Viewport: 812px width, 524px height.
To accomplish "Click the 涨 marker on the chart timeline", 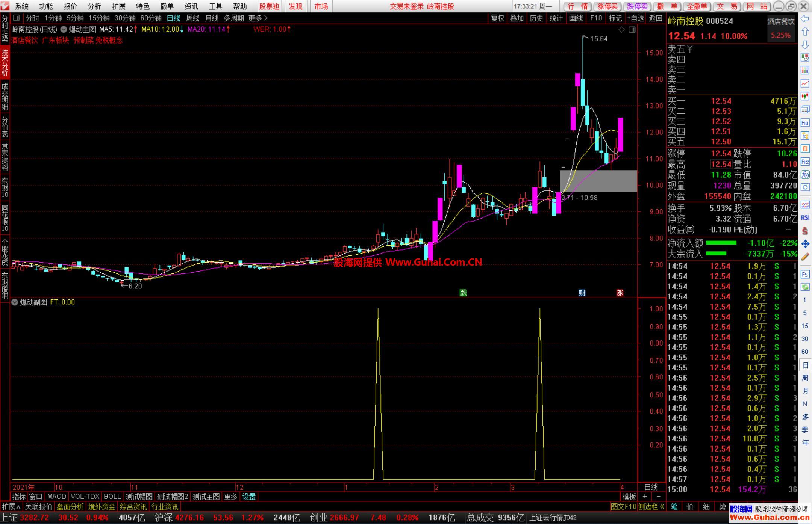I will (x=620, y=293).
